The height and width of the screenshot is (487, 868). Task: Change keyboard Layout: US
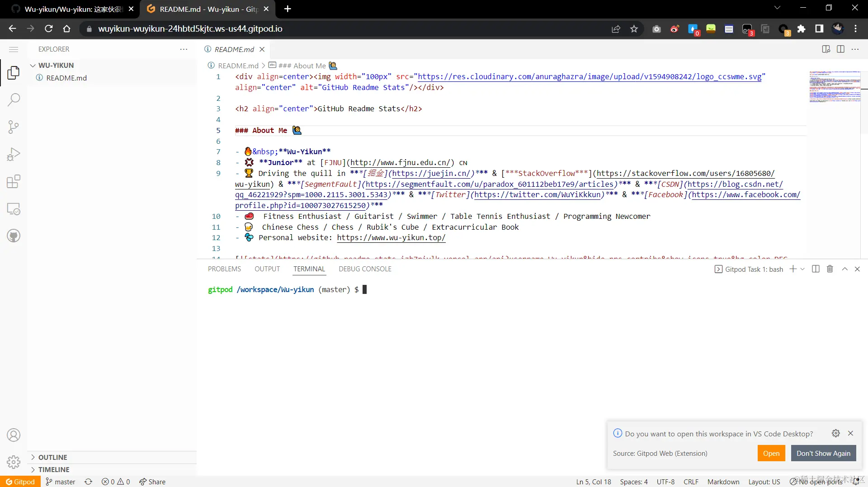764,482
